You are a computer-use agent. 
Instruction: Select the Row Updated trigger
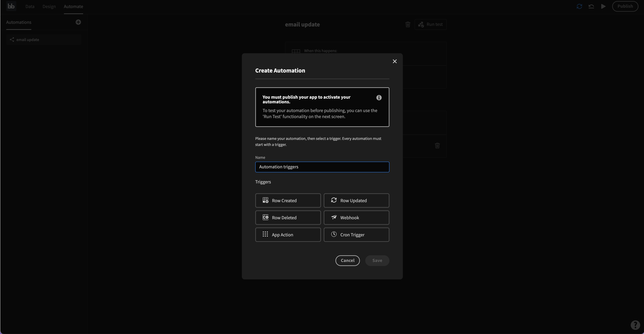pyautogui.click(x=356, y=201)
